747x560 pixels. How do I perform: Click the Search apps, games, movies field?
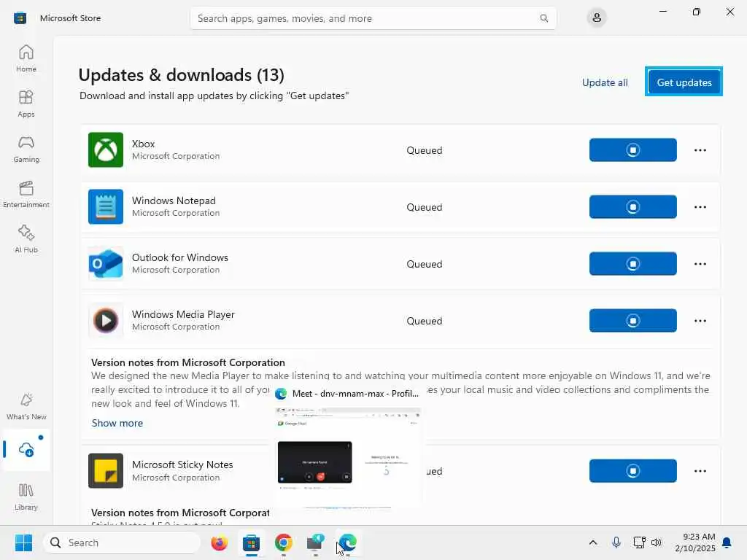[x=373, y=18]
